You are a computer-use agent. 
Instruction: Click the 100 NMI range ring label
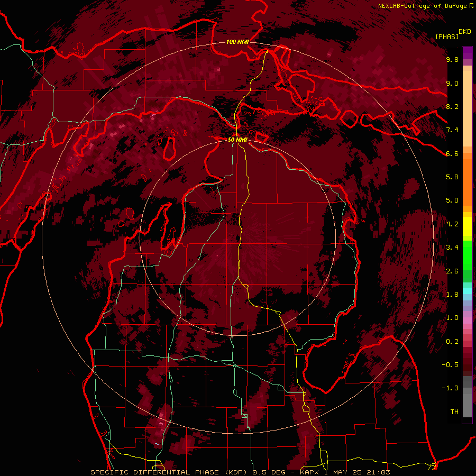point(237,42)
